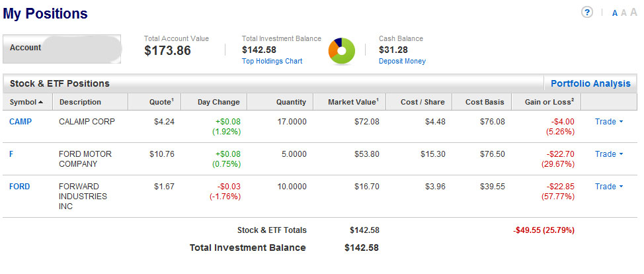Click the holdings pie chart icon

[x=342, y=51]
